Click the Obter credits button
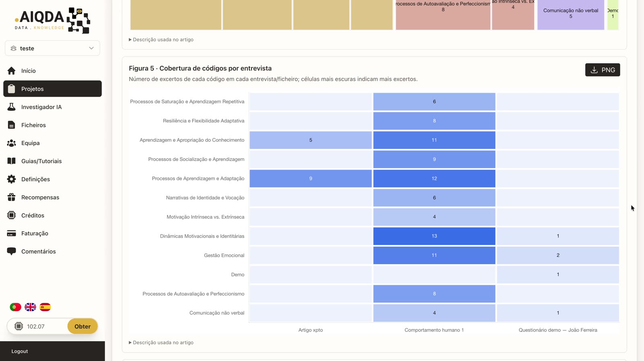 pyautogui.click(x=83, y=326)
